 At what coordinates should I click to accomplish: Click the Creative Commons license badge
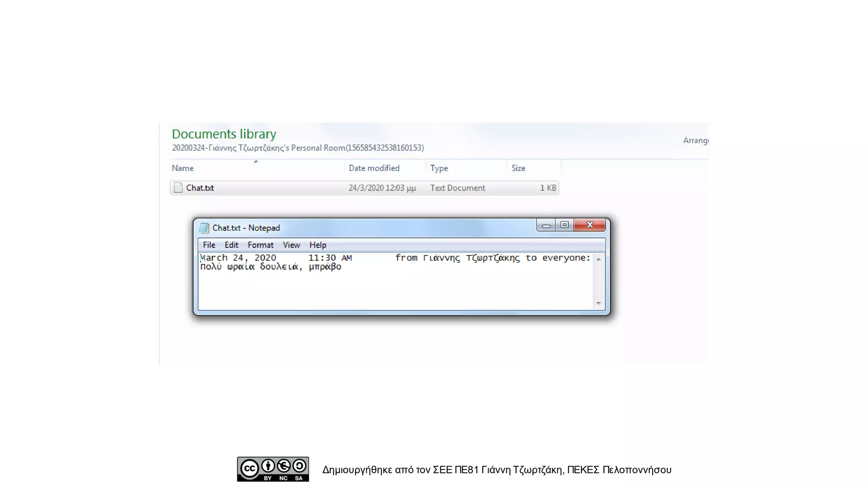pyautogui.click(x=273, y=469)
